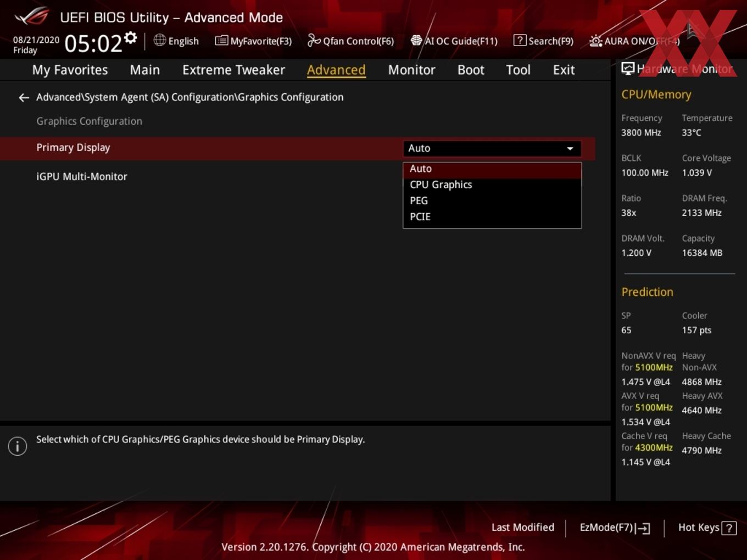The height and width of the screenshot is (560, 747).
Task: Click the 38x ratio value
Action: (629, 213)
